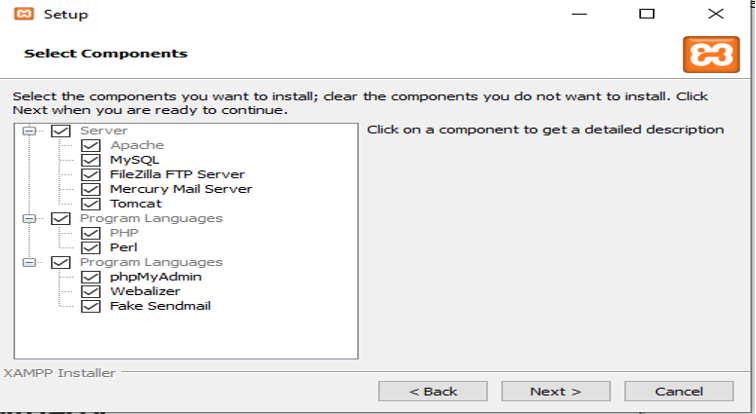
Task: Uncheck the phpMyAdmin checkbox
Action: click(91, 277)
